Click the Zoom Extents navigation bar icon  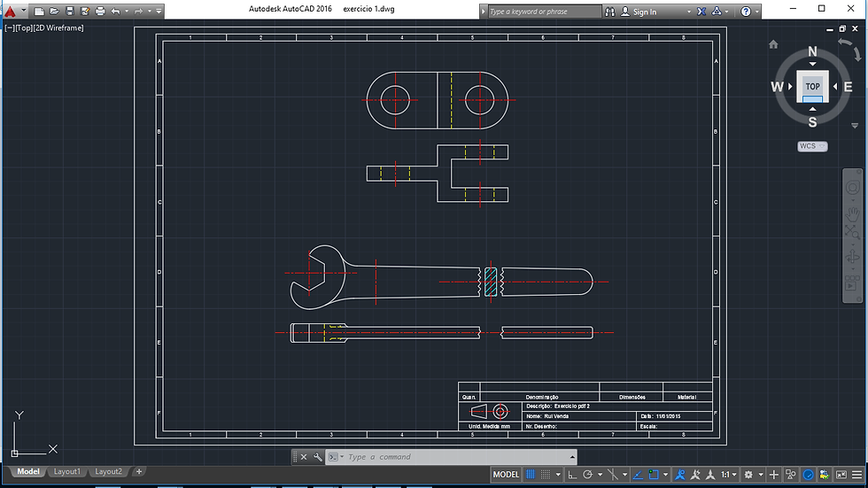coord(852,232)
